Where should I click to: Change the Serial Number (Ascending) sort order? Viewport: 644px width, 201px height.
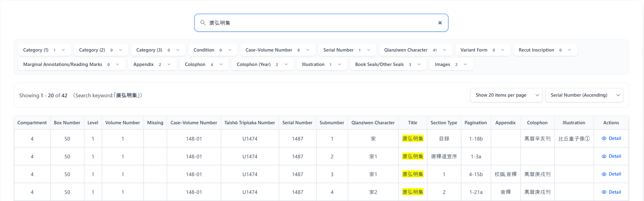click(x=584, y=95)
